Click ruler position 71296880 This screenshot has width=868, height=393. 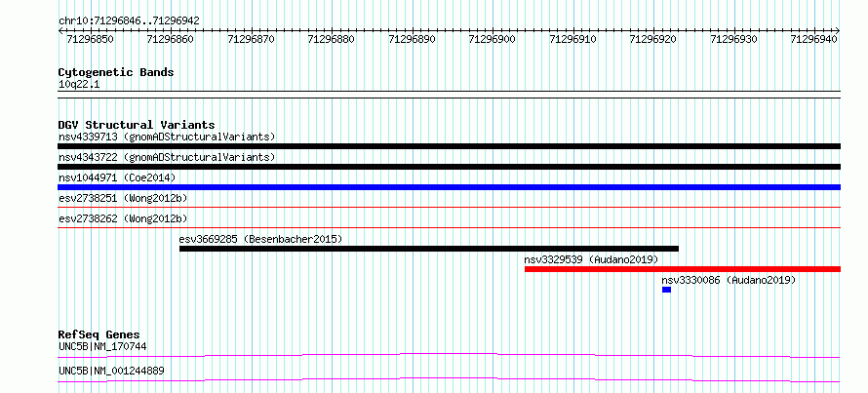333,39
